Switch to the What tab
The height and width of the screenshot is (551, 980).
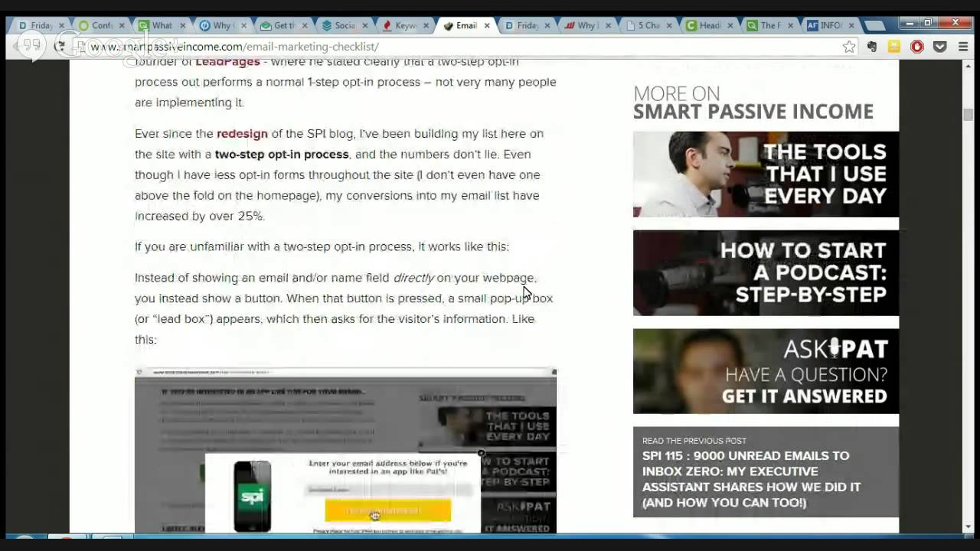[162, 25]
